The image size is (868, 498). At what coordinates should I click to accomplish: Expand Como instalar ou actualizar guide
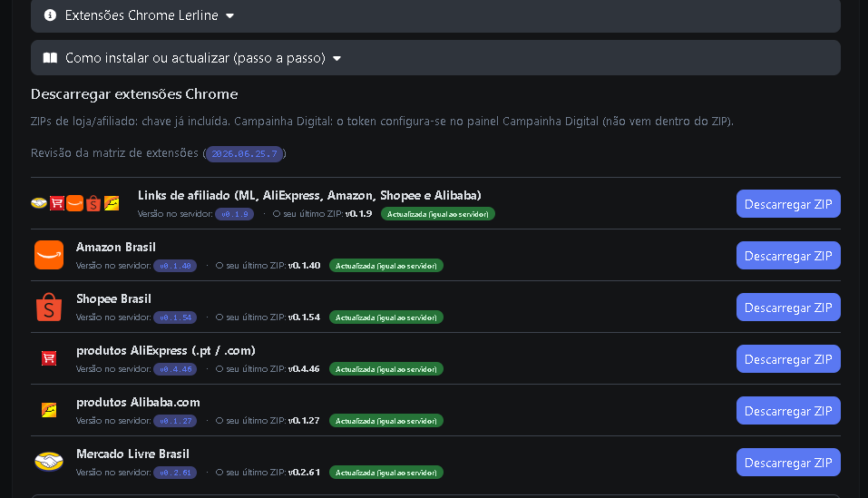pos(435,57)
